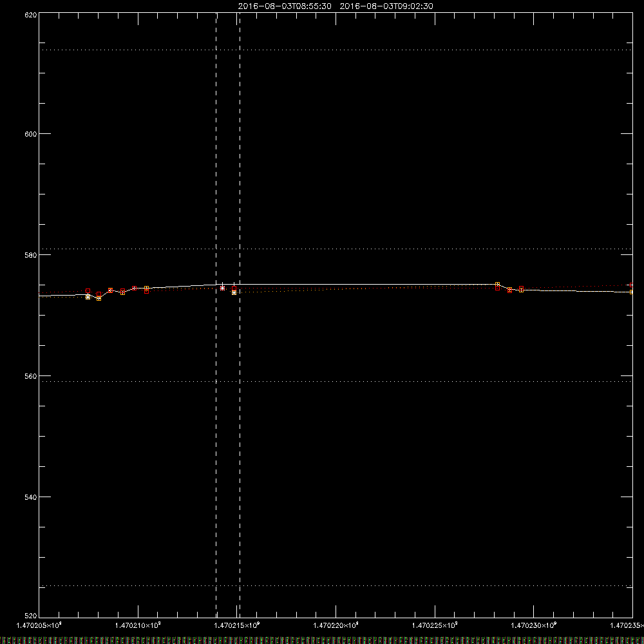Select the y-axis label 540
Image resolution: width=644 pixels, height=644 pixels.
pyautogui.click(x=31, y=497)
